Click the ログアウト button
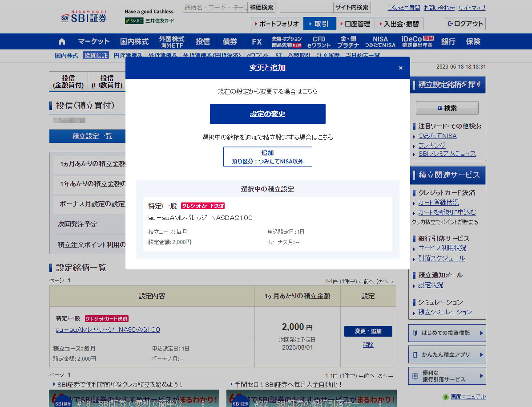The width and height of the screenshot is (532, 407). (x=465, y=24)
